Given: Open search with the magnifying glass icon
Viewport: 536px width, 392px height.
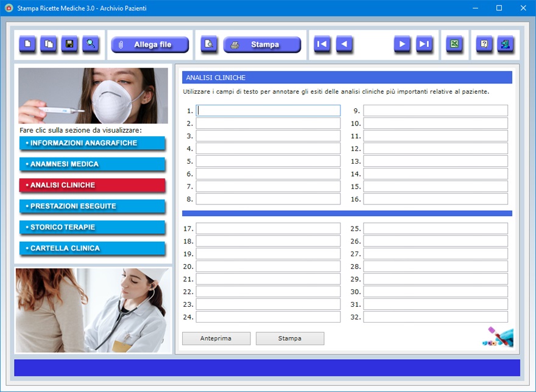Looking at the screenshot, I should point(91,44).
